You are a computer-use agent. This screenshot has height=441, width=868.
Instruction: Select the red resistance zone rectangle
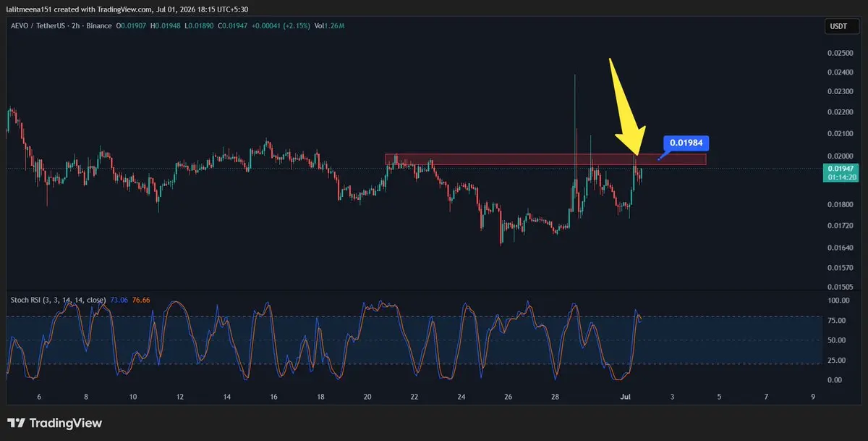545,159
